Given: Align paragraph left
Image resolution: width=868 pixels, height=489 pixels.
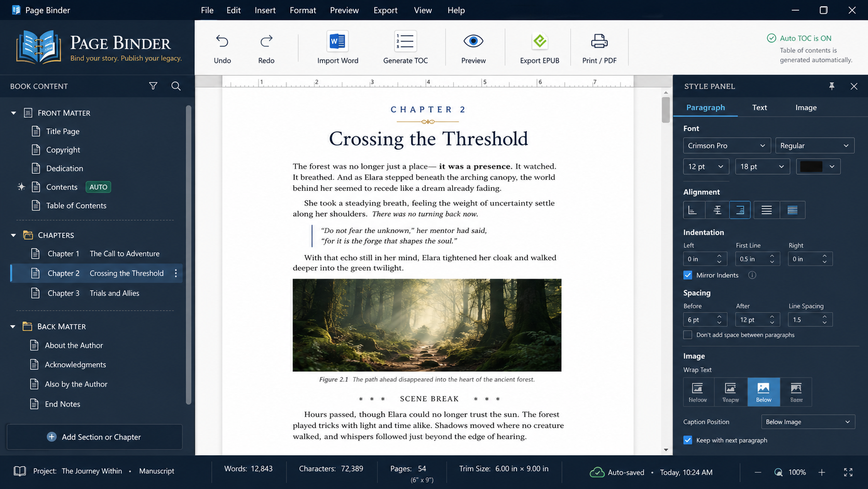Looking at the screenshot, I should 693,210.
